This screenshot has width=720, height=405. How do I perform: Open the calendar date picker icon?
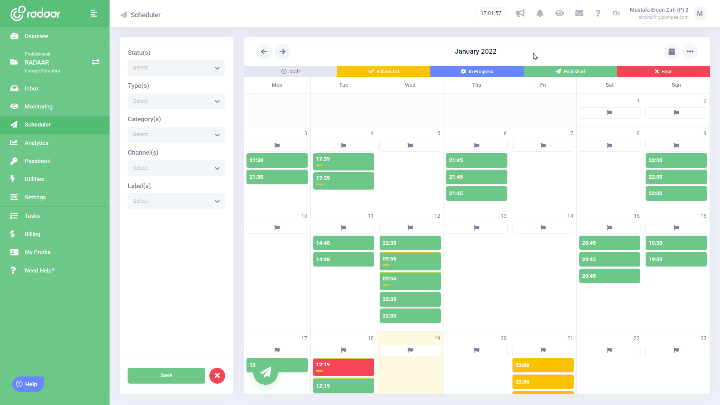672,51
